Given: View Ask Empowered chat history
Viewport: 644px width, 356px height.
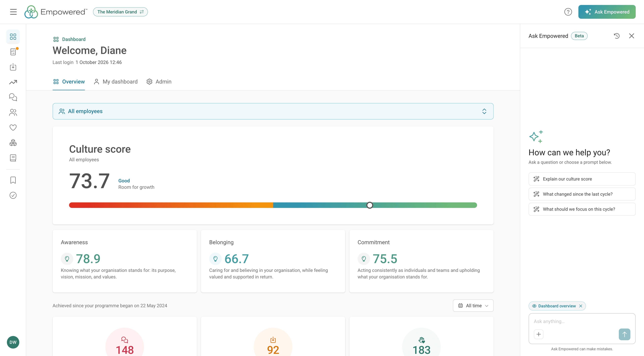Looking at the screenshot, I should pos(617,36).
